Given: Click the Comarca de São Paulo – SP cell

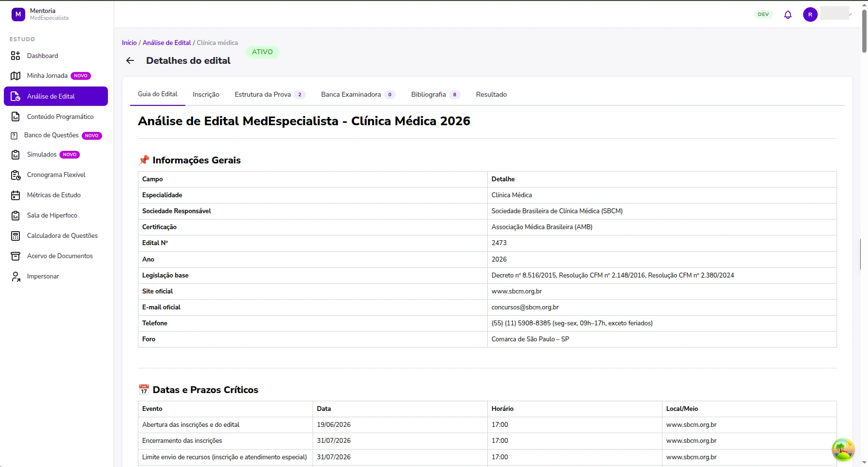Looking at the screenshot, I should click(662, 339).
